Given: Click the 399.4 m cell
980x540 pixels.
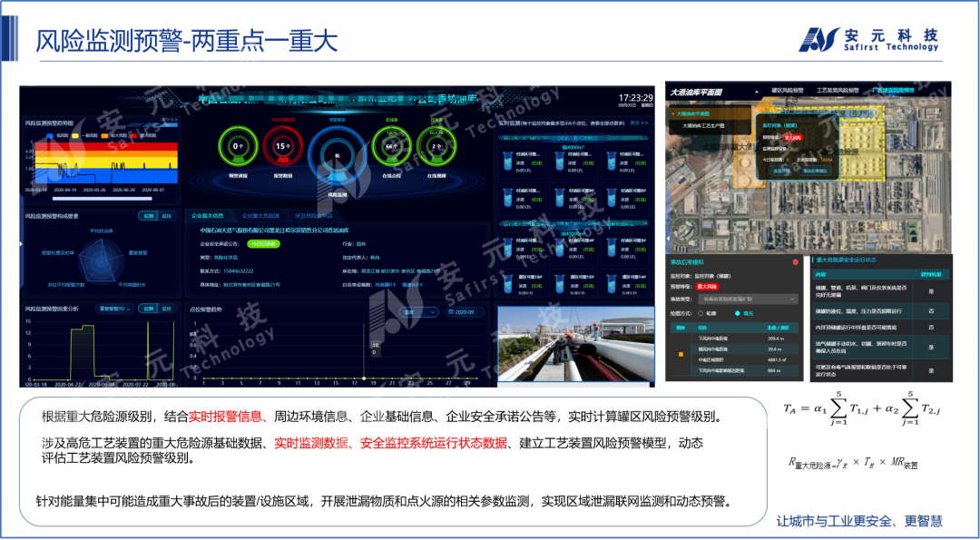Looking at the screenshot, I should coord(776,338).
